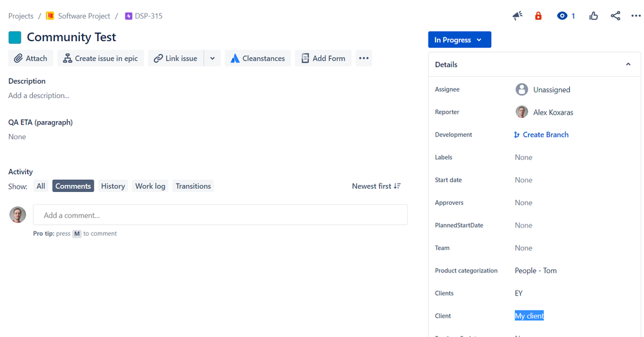
Task: Click the Team None value
Action: pyautogui.click(x=524, y=248)
